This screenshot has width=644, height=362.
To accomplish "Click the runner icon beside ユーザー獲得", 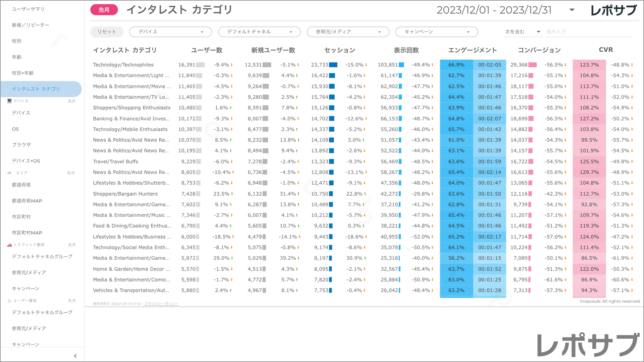I will [x=9, y=301].
